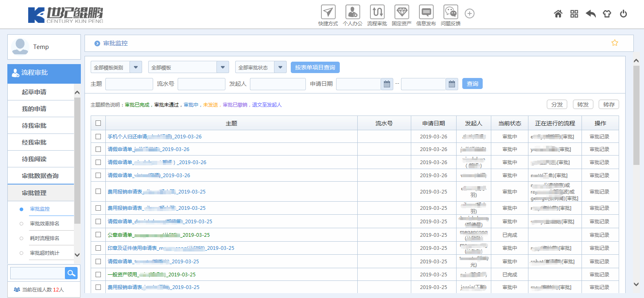
Task: Select the checkbox for 公章申请单 row
Action: [x=98, y=235]
